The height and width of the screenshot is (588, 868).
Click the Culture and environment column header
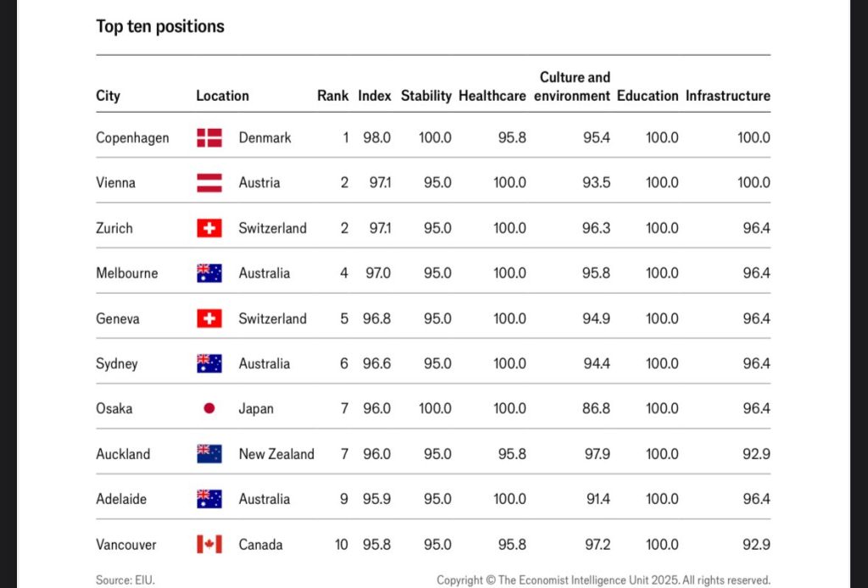(x=573, y=86)
